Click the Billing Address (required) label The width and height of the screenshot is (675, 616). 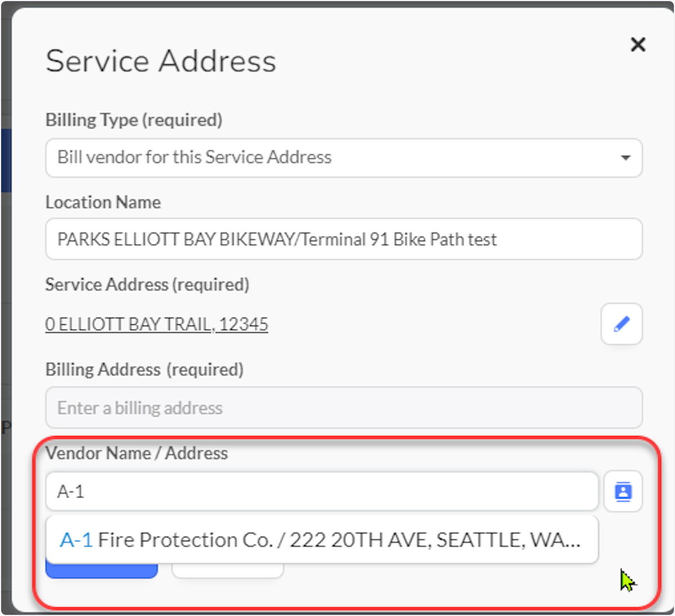click(x=145, y=370)
